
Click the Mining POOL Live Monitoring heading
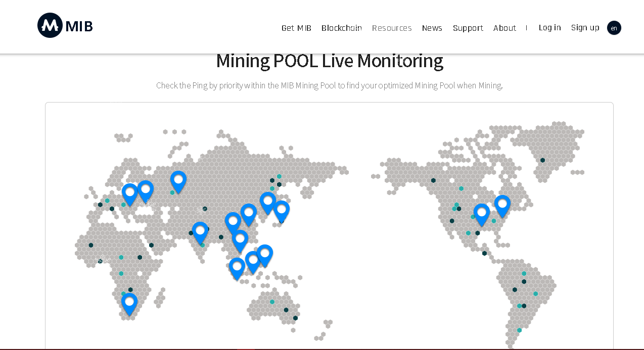(330, 61)
